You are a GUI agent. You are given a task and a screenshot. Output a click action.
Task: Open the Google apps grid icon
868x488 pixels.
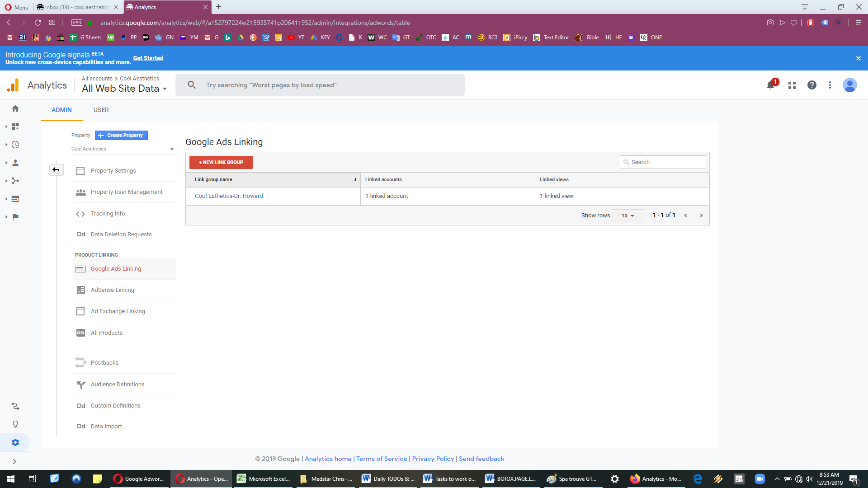[x=792, y=85]
